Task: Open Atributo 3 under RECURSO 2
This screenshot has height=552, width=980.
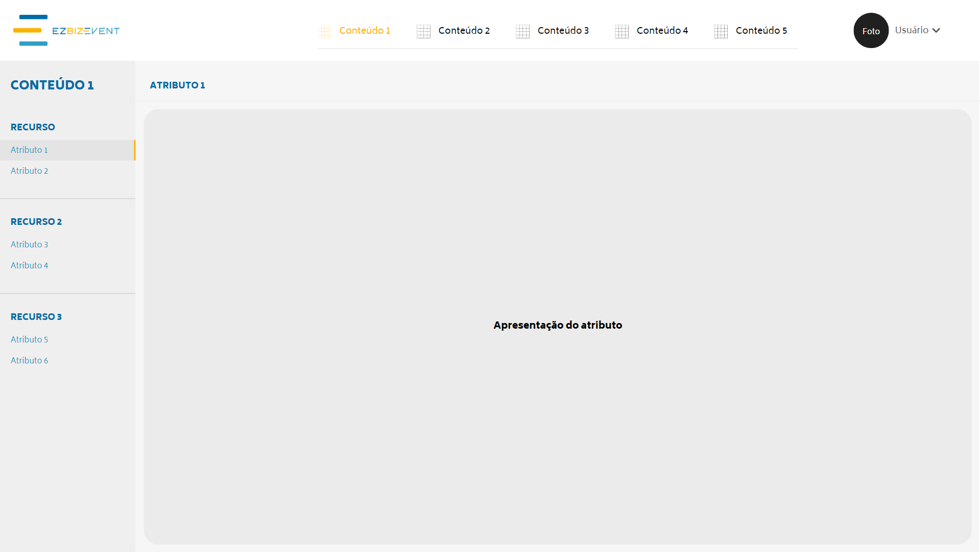Action: (29, 244)
